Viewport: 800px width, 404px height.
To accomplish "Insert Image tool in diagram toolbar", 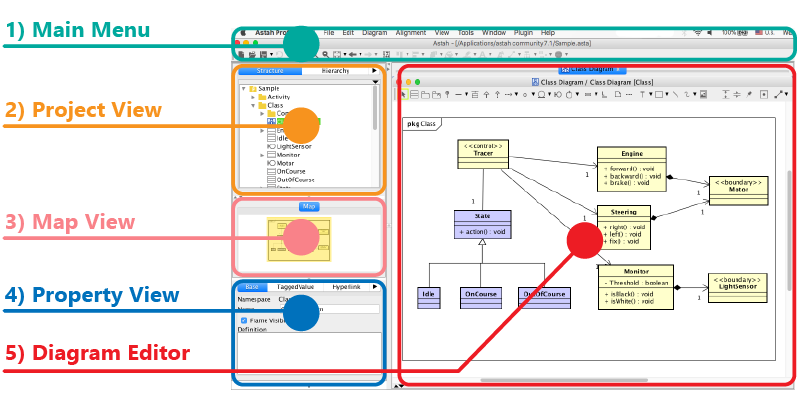I will [x=704, y=94].
